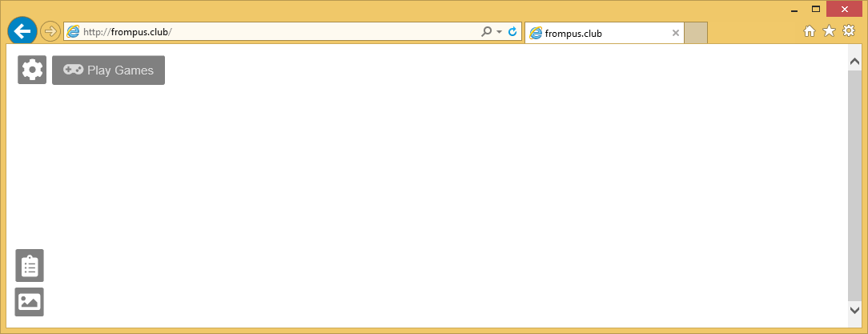This screenshot has height=334, width=868.
Task: Expand the address bar dropdown arrow
Action: pyautogui.click(x=500, y=32)
